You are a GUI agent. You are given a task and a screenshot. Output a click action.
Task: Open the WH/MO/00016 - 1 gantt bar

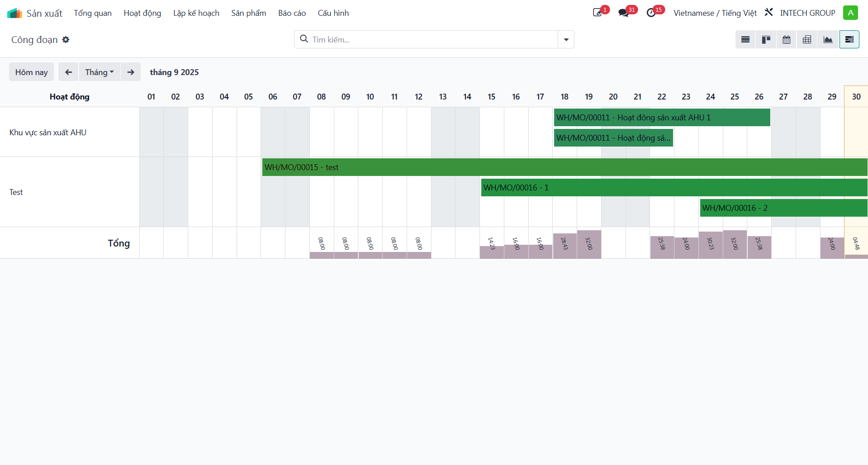pos(674,188)
